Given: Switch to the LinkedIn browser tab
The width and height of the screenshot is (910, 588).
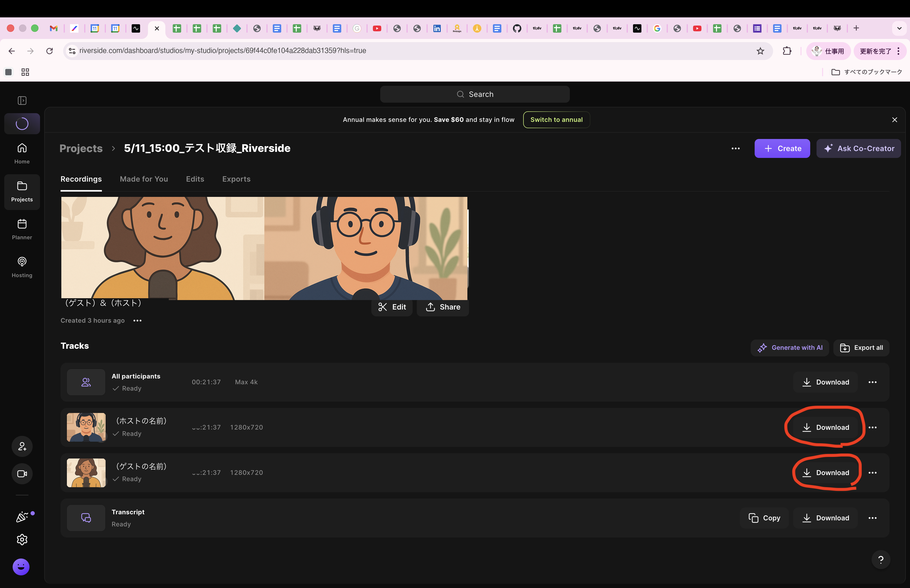Looking at the screenshot, I should [437, 28].
